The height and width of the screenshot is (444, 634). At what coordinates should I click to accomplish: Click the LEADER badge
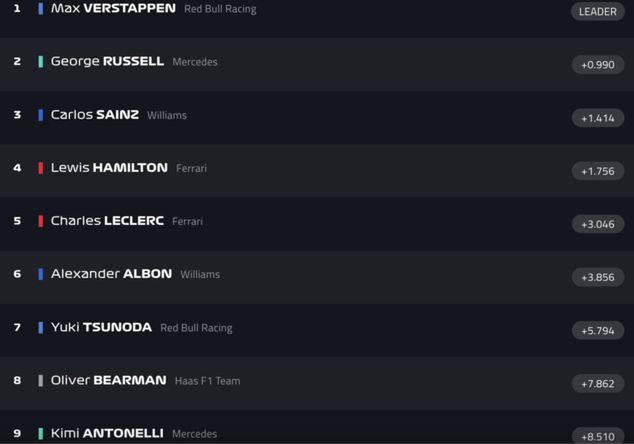click(x=598, y=12)
